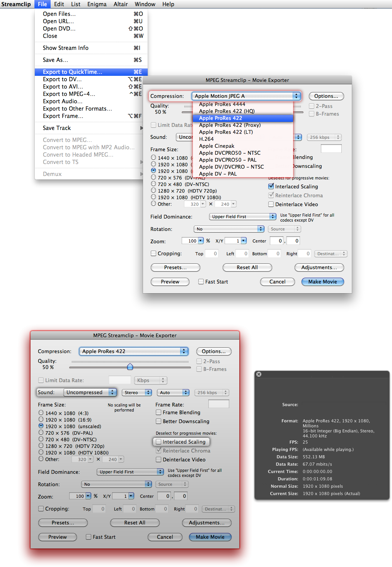Open the List menu
392x567 pixels.
[76, 4]
